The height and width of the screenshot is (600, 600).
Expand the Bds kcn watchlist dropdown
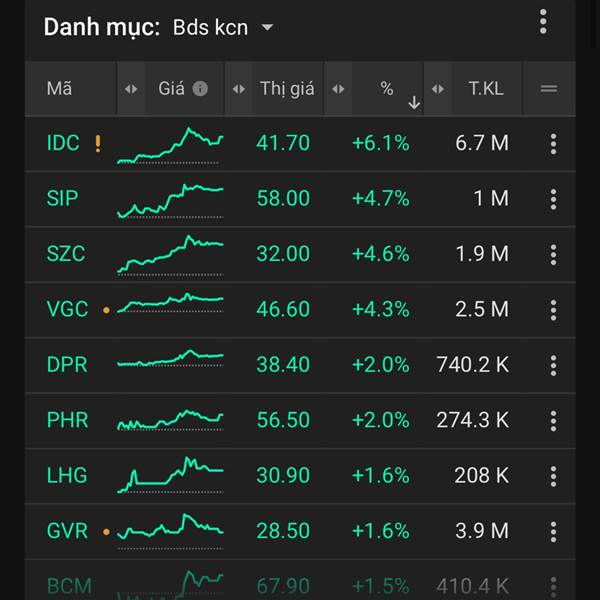[x=267, y=28]
